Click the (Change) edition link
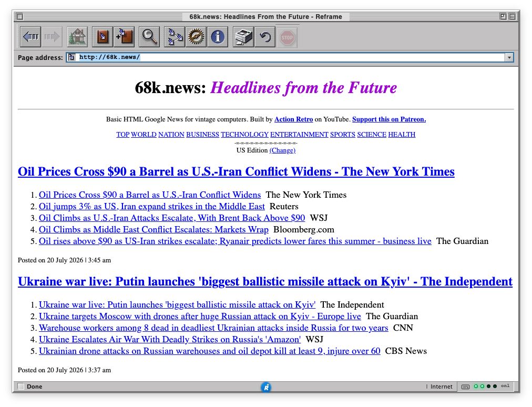Screen dimensions: 532x407 (x=282, y=150)
